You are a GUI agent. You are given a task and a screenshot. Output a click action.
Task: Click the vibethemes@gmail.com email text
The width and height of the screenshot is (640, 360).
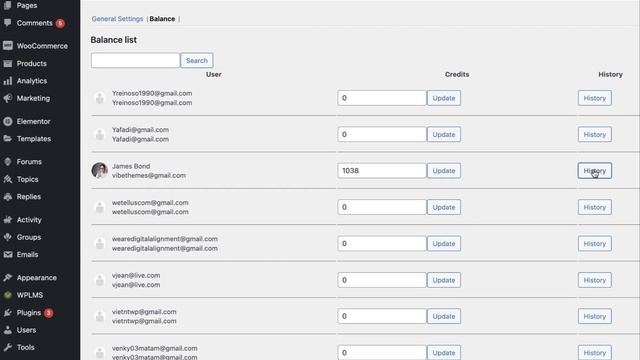[x=149, y=176]
